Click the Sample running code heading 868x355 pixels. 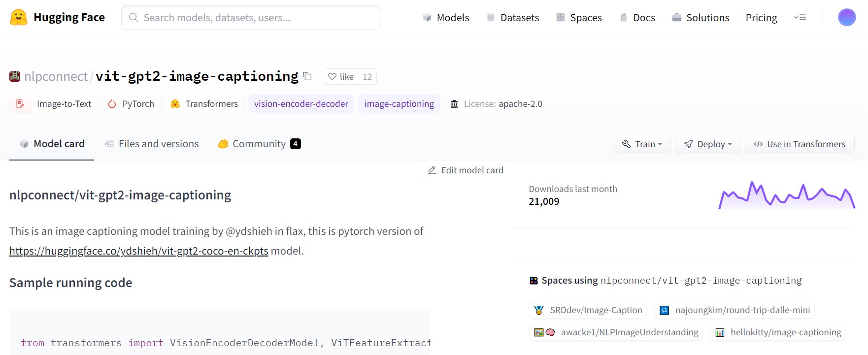click(x=71, y=283)
